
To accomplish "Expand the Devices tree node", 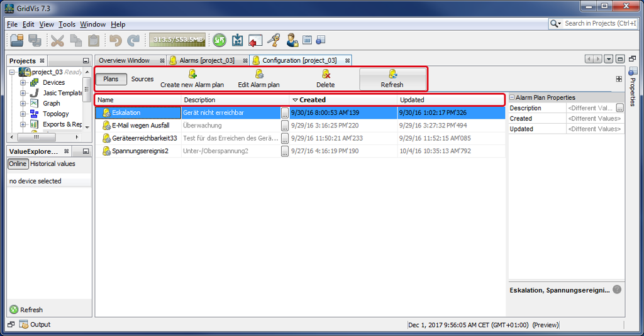I will (x=23, y=82).
